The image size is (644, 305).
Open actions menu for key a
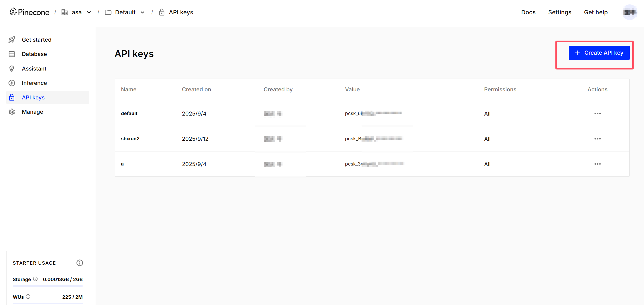coord(597,164)
